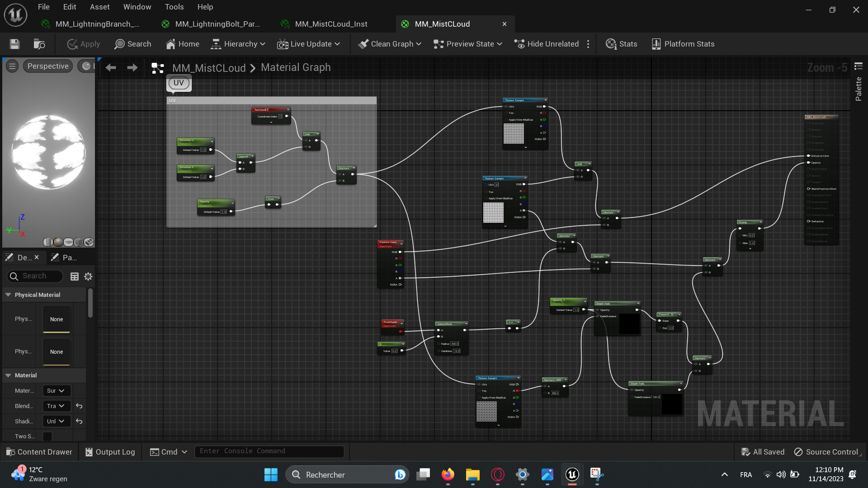Open the Asset menu

(x=99, y=7)
